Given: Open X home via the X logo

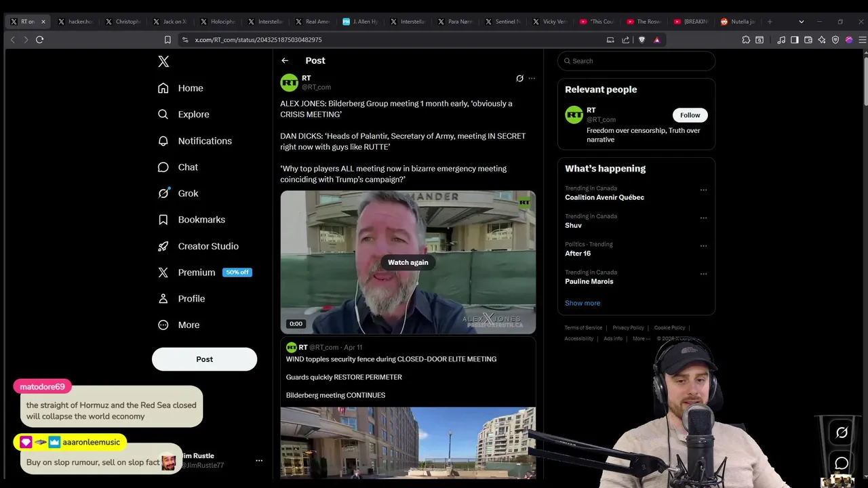Looking at the screenshot, I should pos(163,62).
